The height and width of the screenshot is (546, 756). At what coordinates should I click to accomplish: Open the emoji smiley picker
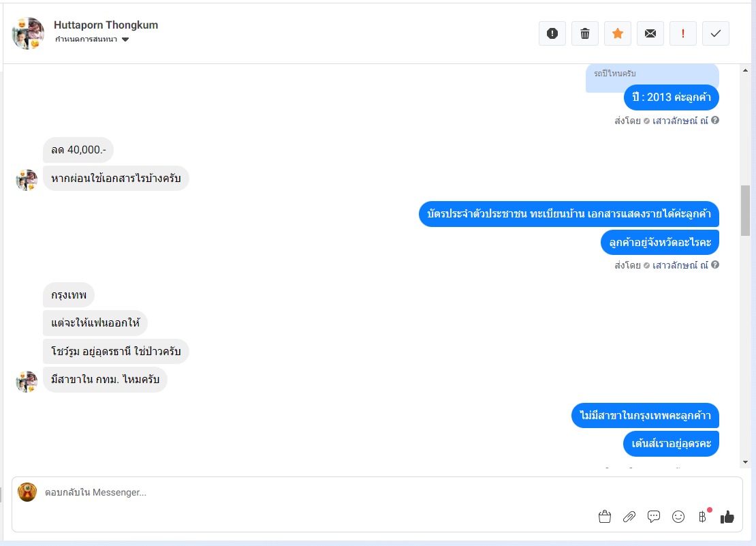coord(678,517)
